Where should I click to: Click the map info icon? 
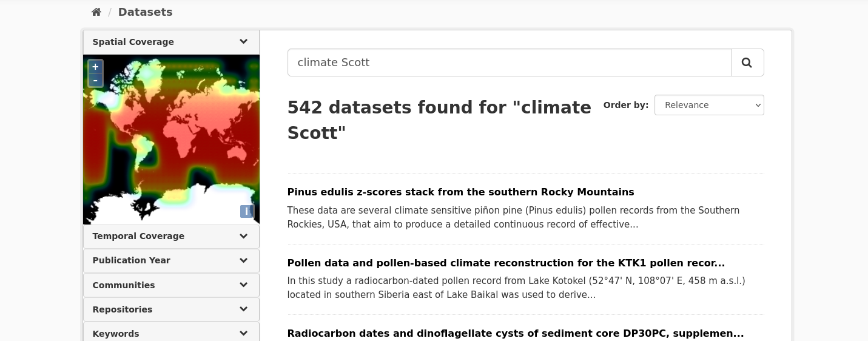pos(246,211)
